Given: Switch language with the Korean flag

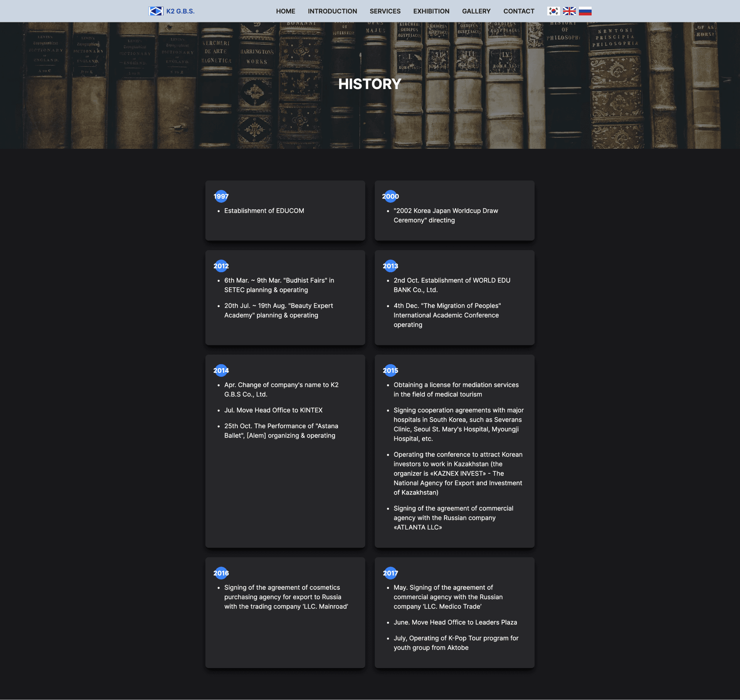Looking at the screenshot, I should coord(553,11).
